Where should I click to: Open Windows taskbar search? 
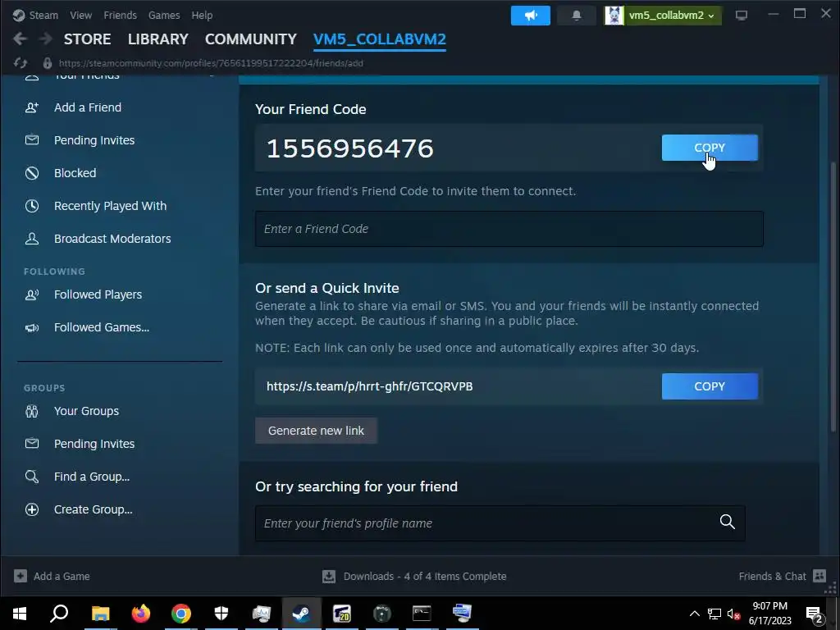click(x=59, y=614)
